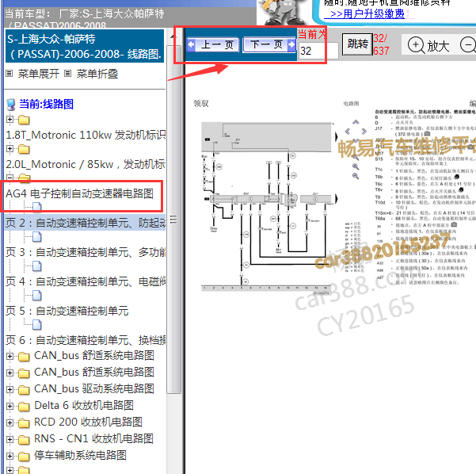
Task: Collapse the AG4 电子控制自动变速器 folder node
Action: click(x=10, y=177)
